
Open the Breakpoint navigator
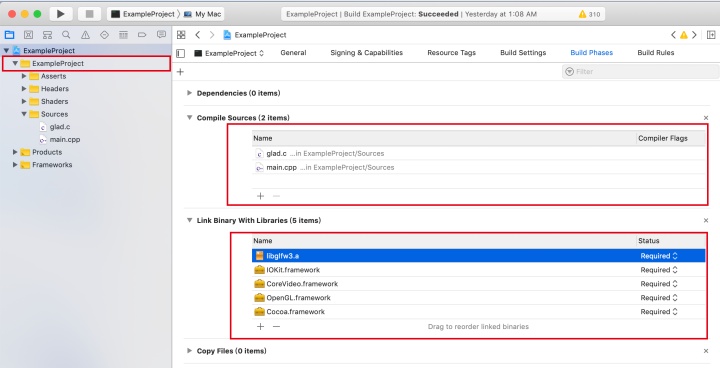(x=142, y=35)
